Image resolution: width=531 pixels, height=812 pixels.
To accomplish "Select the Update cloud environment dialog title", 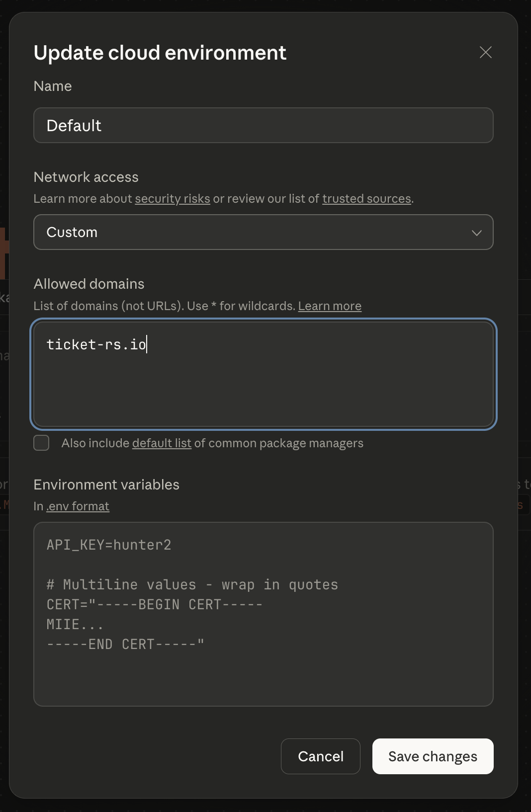I will coord(160,52).
